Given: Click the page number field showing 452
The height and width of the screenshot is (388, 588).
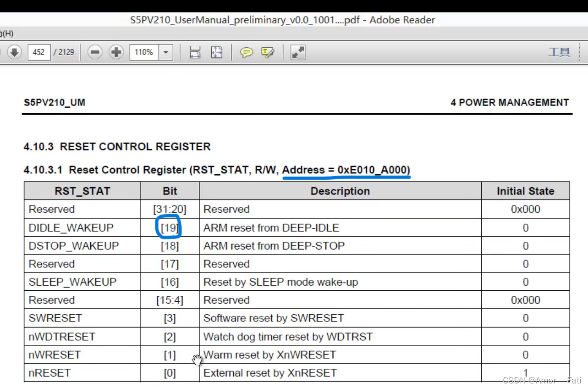Looking at the screenshot, I should pyautogui.click(x=39, y=52).
